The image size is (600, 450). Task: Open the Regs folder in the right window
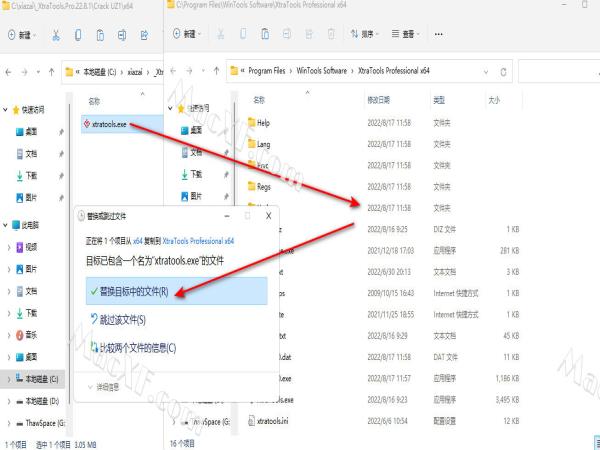(x=259, y=187)
